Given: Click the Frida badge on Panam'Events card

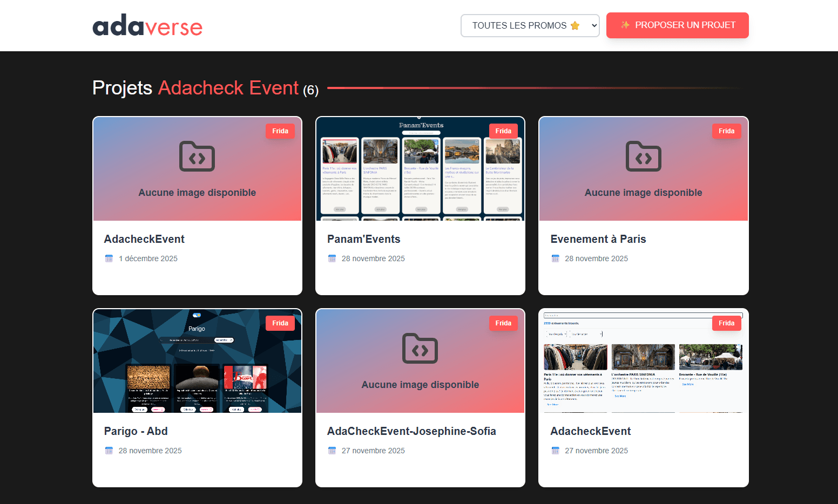Looking at the screenshot, I should [x=503, y=131].
